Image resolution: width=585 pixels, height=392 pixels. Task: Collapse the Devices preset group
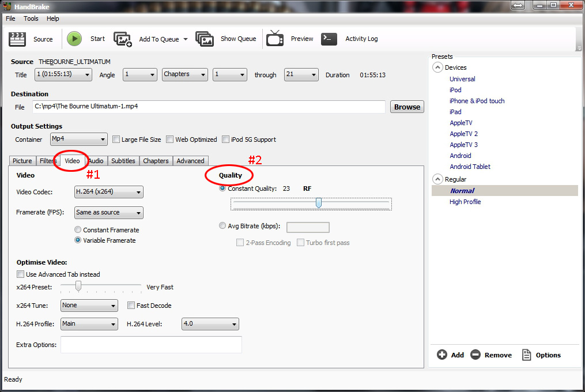pos(437,67)
